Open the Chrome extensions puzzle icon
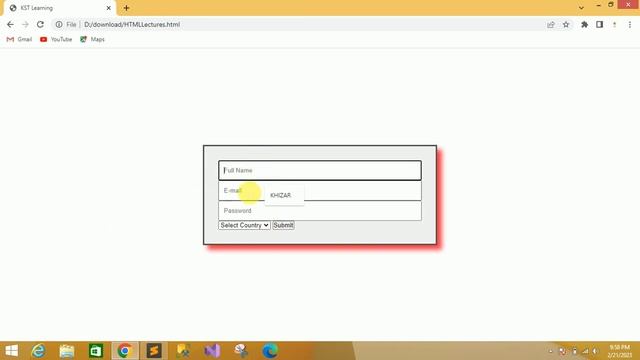 coord(584,24)
